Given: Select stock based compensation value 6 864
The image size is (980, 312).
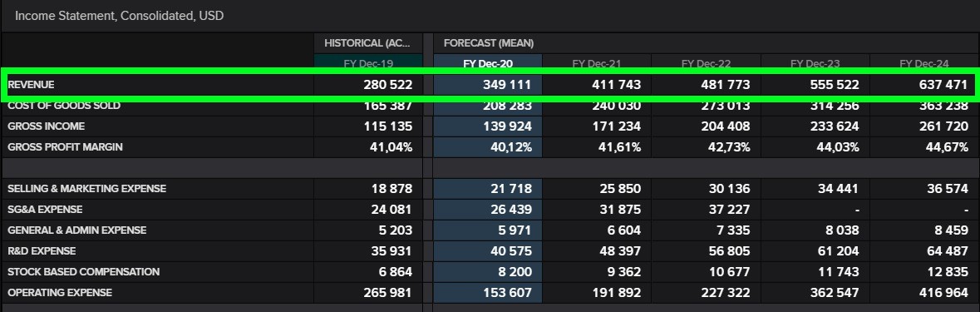Looking at the screenshot, I should (395, 271).
